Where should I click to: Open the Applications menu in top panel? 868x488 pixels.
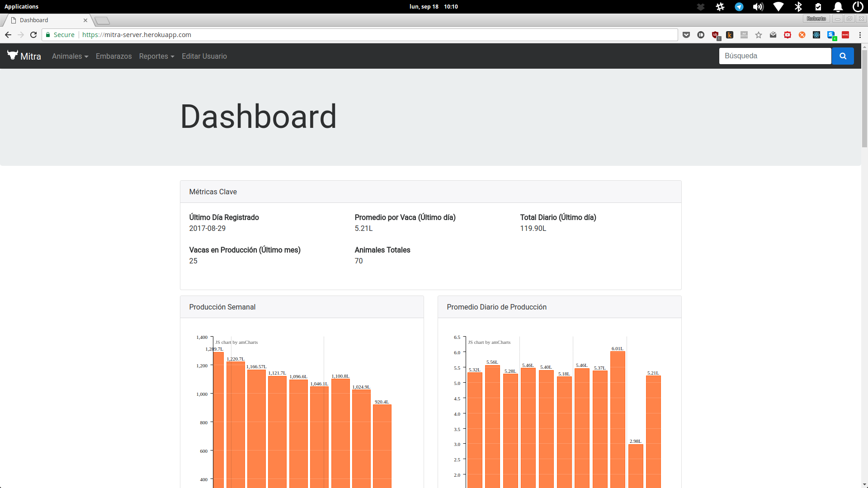pyautogui.click(x=21, y=6)
